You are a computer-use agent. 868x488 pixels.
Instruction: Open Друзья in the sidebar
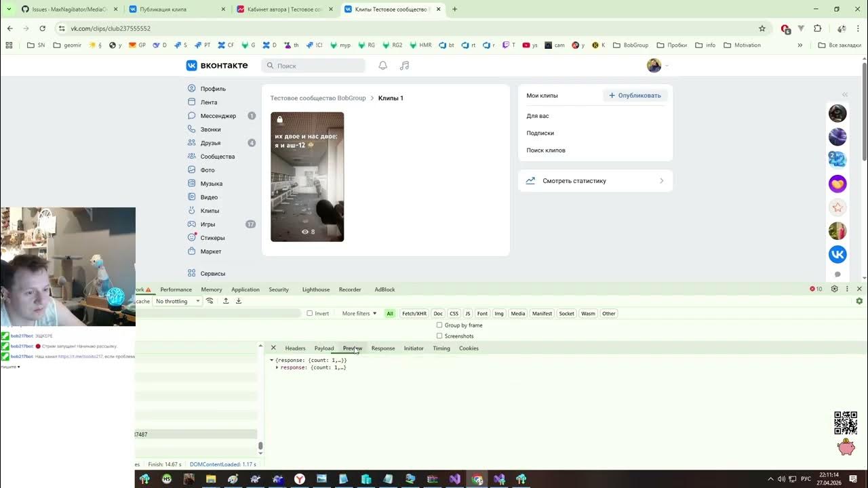tap(210, 143)
